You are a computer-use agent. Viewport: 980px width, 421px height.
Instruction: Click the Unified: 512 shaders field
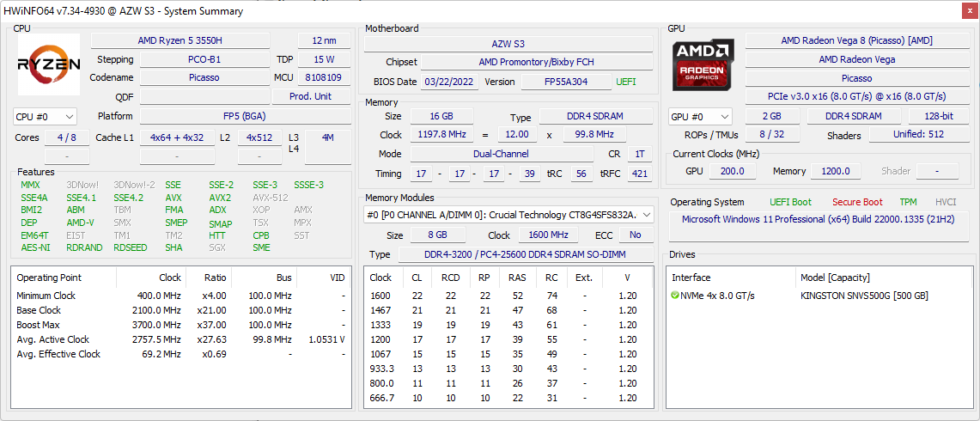tap(919, 135)
